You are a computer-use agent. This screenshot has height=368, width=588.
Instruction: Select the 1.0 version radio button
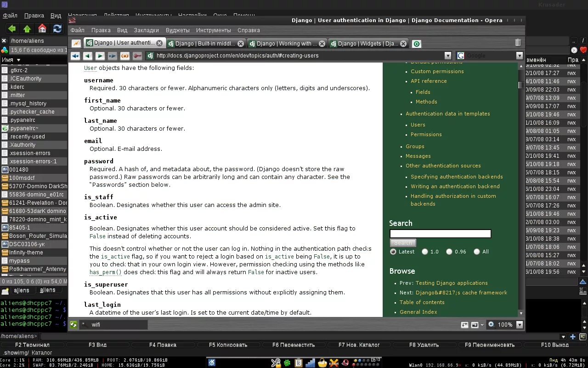coord(425,252)
